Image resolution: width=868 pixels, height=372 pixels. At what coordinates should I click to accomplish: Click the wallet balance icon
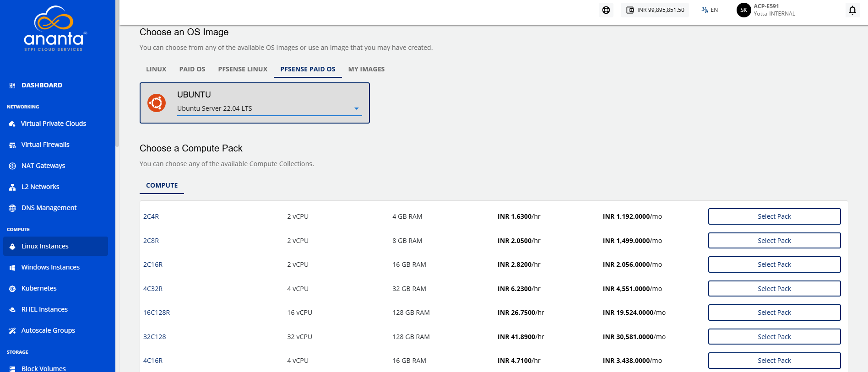pos(630,10)
